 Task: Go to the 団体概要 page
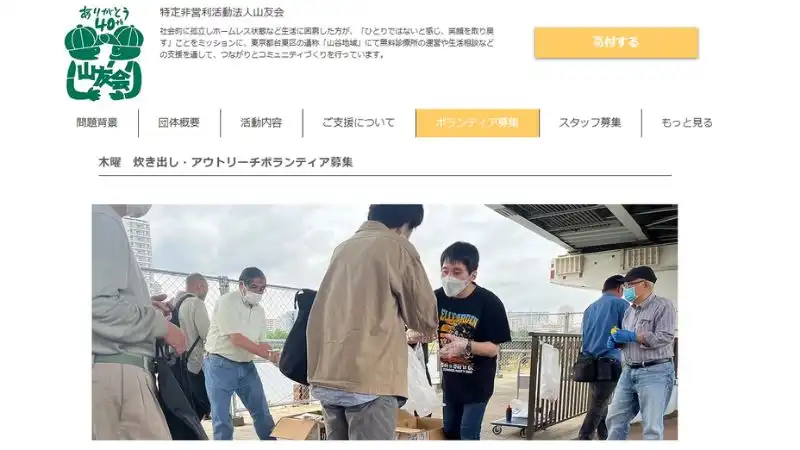pyautogui.click(x=179, y=123)
